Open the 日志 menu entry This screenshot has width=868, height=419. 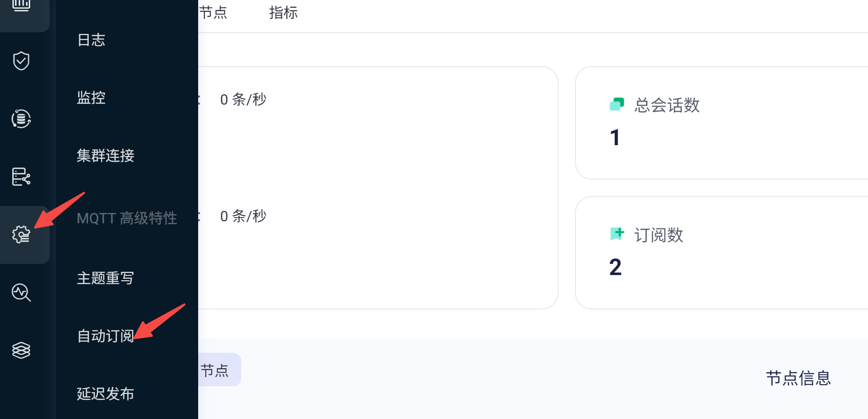coord(91,40)
